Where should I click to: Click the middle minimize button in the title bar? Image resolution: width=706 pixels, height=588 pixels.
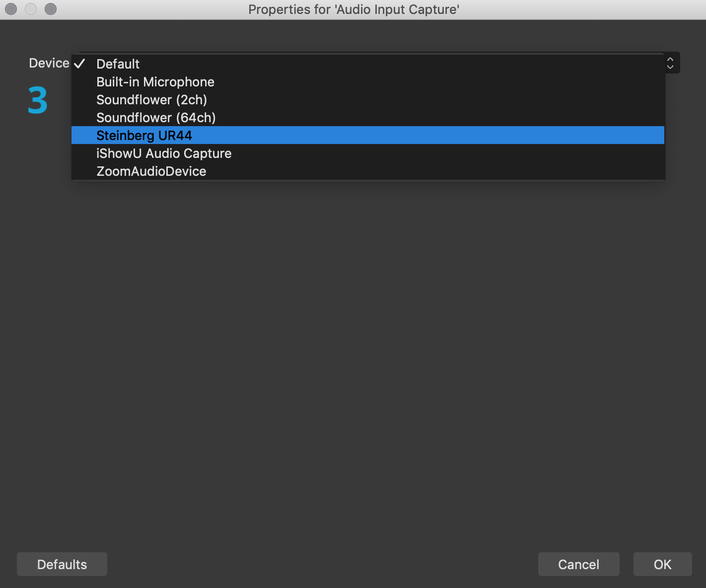[31, 9]
